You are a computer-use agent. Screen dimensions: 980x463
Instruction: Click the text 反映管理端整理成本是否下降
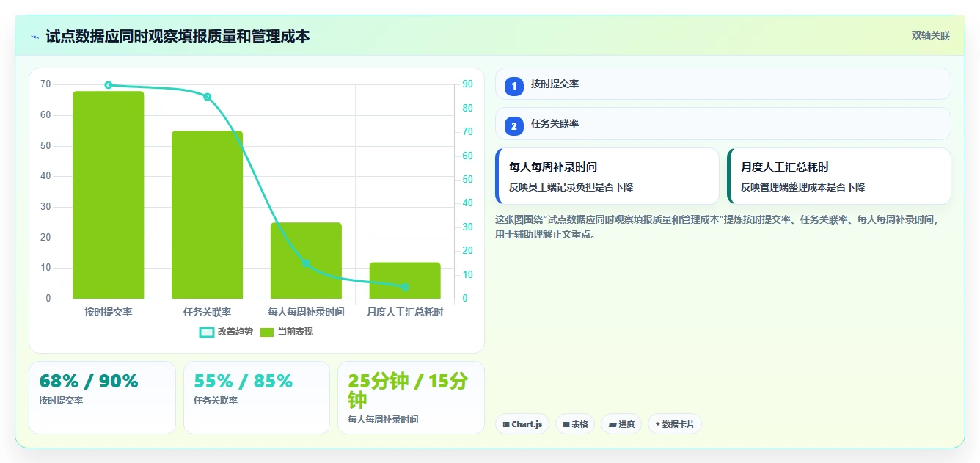pyautogui.click(x=802, y=187)
